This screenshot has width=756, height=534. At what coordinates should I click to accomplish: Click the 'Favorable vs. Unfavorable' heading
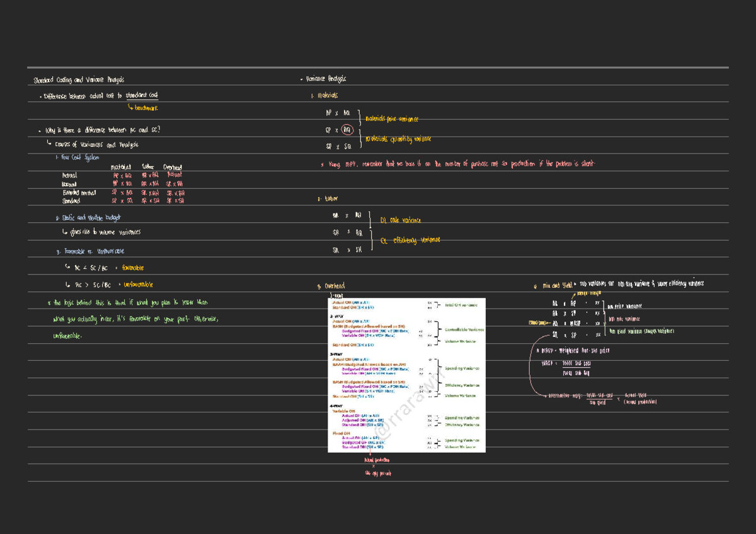(x=89, y=251)
